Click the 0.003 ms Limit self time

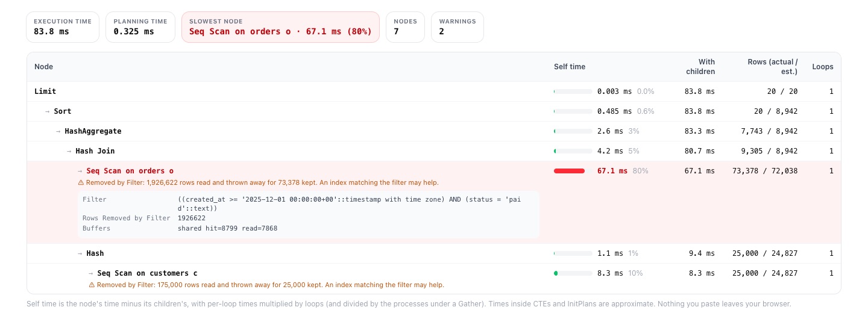click(615, 91)
